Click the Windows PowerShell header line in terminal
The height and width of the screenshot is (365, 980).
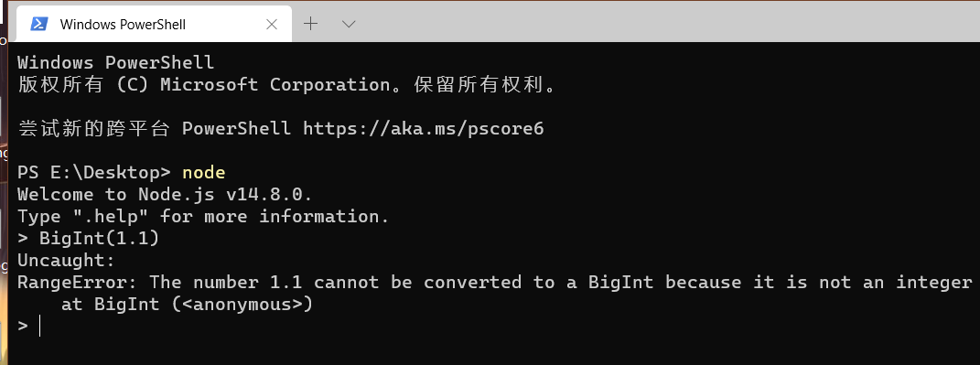tap(115, 62)
